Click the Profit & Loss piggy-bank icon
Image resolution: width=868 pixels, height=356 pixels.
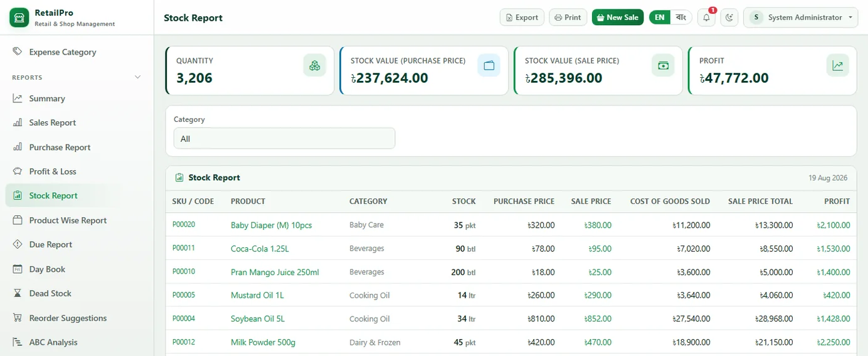click(x=18, y=171)
